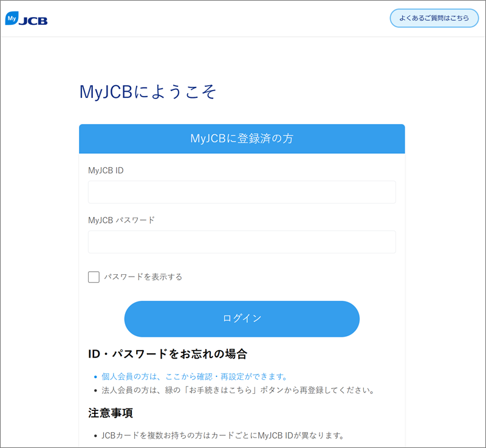Click the MyJCBにようこそ heading
This screenshot has width=486, height=448.
[148, 92]
